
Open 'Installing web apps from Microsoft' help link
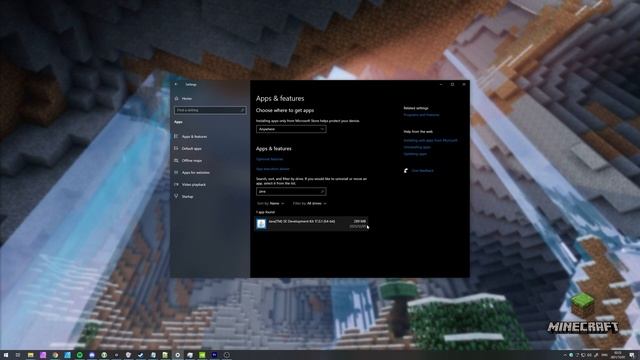(x=430, y=140)
